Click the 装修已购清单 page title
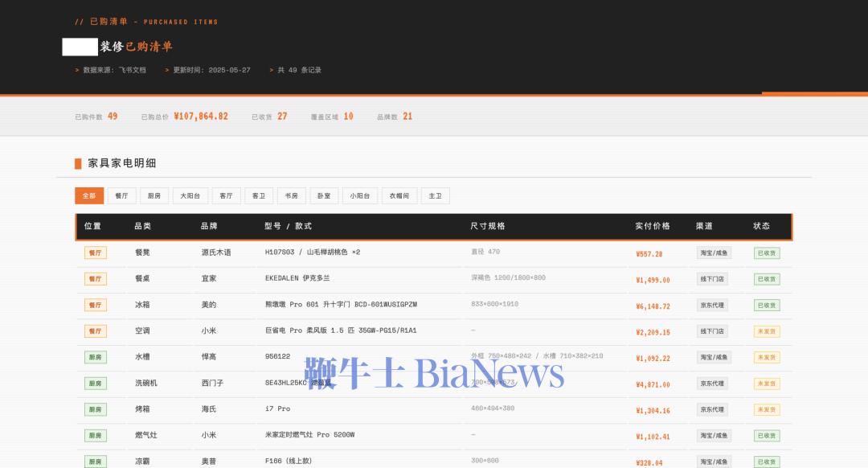 coord(136,47)
